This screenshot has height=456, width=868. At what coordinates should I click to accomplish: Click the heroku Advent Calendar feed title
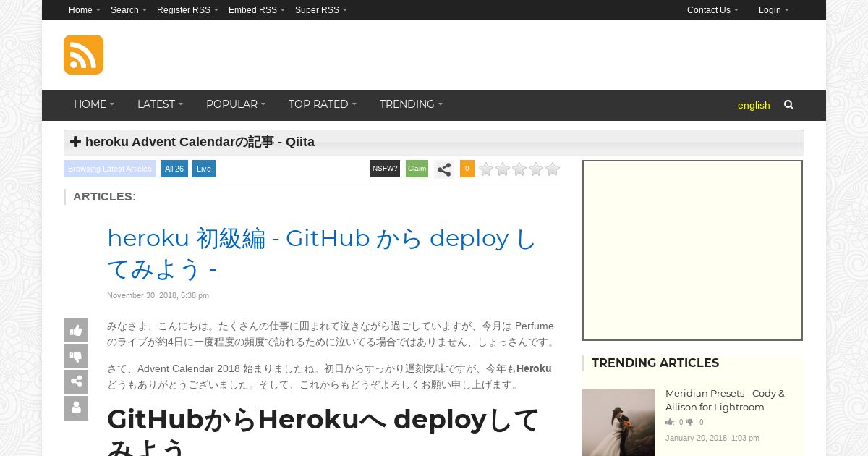tap(200, 142)
